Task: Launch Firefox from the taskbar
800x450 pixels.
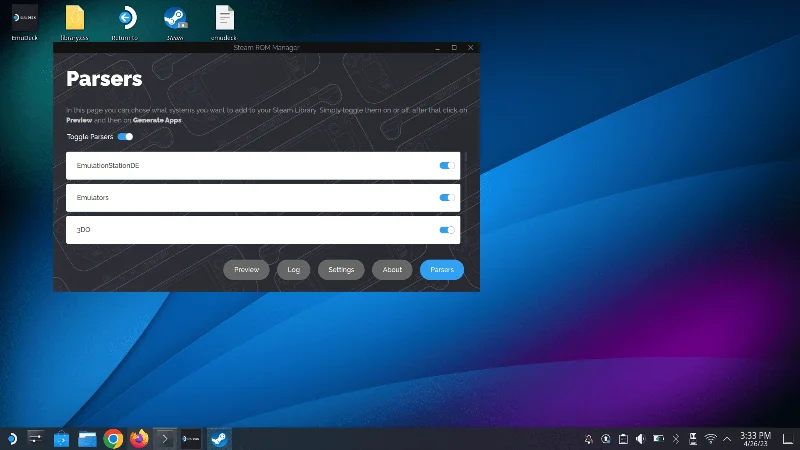Action: [x=139, y=438]
